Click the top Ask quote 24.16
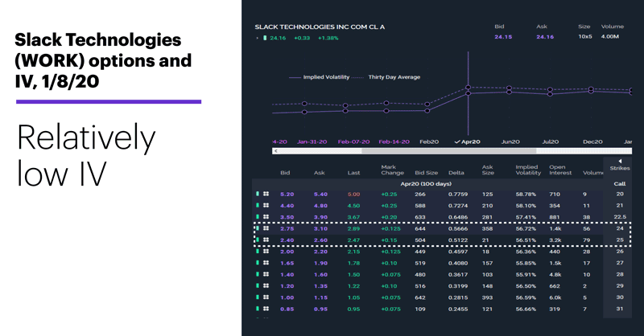The width and height of the screenshot is (644, 336). [545, 36]
